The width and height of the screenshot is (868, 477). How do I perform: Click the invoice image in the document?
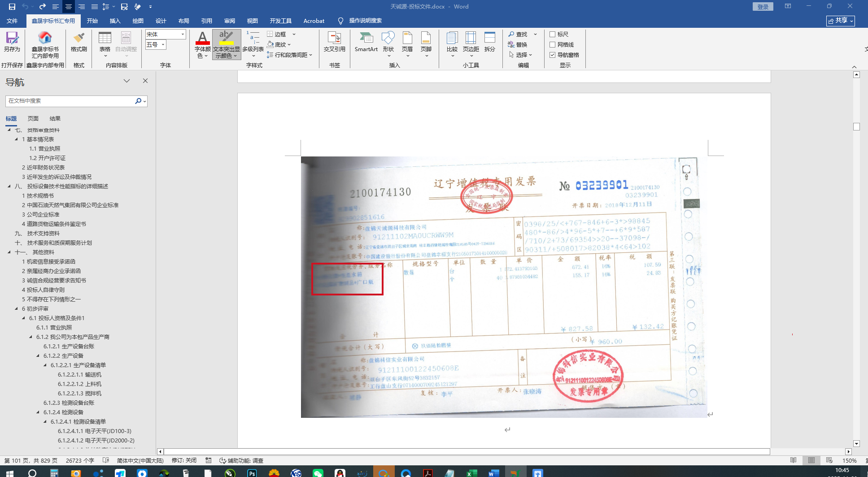(504, 287)
